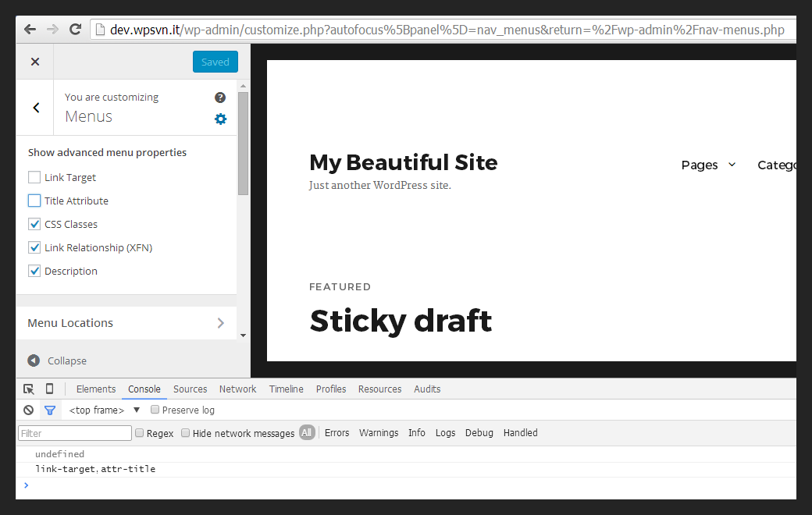This screenshot has width=812, height=515.
Task: Click the browser address bar URL
Action: pyautogui.click(x=447, y=30)
